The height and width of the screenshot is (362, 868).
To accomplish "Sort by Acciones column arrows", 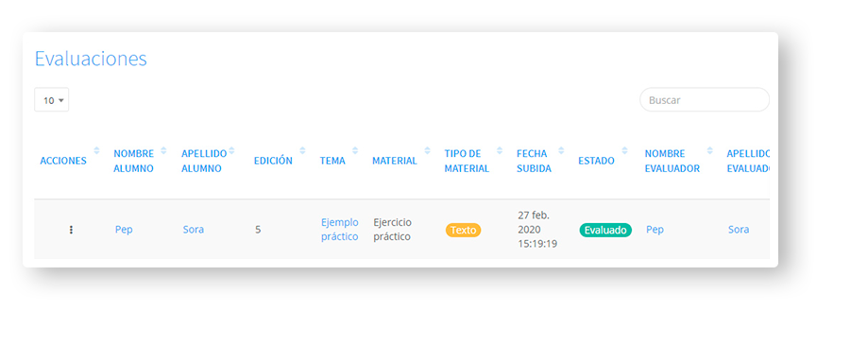I will coord(97,150).
